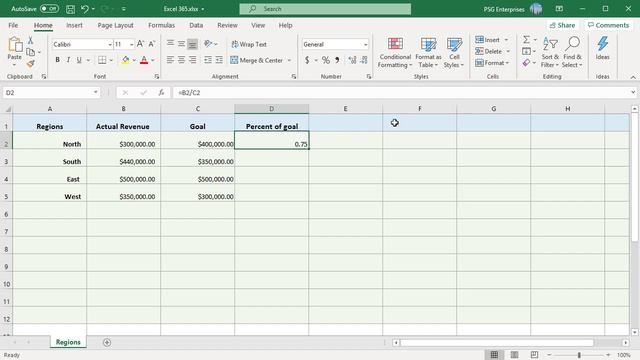Open the Page Layout tab
640x360 pixels.
116,25
